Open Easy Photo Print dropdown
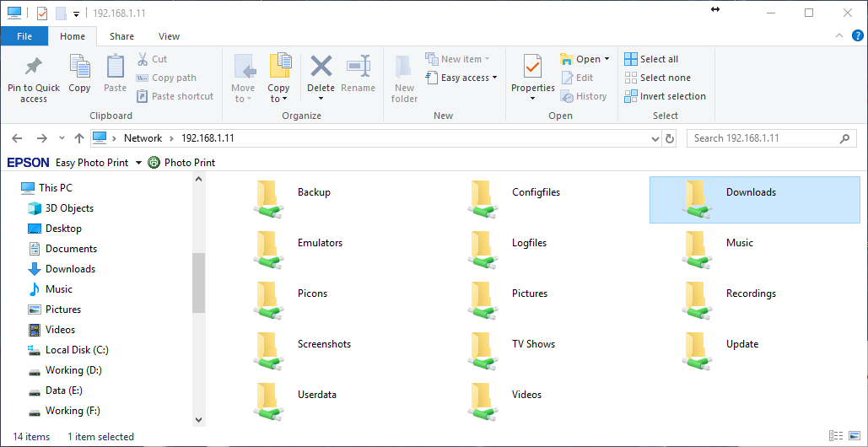 138,163
